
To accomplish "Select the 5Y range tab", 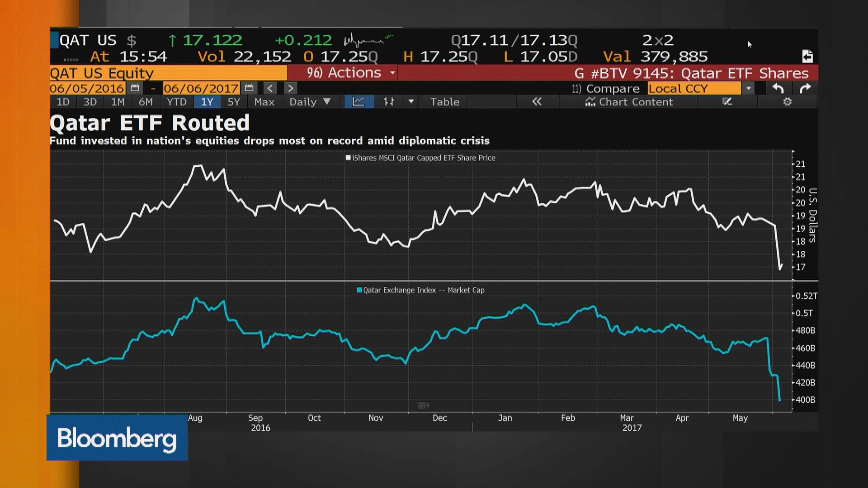I will point(234,102).
